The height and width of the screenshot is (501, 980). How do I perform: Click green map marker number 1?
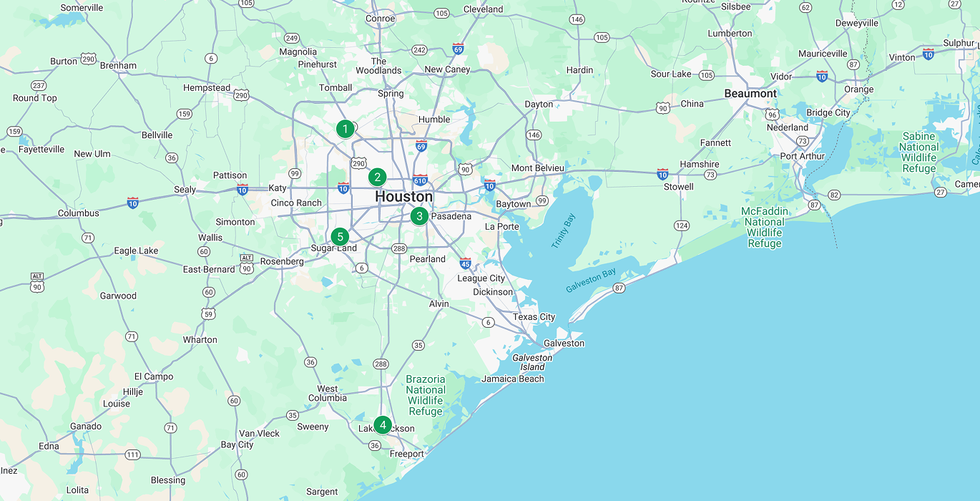pyautogui.click(x=346, y=130)
